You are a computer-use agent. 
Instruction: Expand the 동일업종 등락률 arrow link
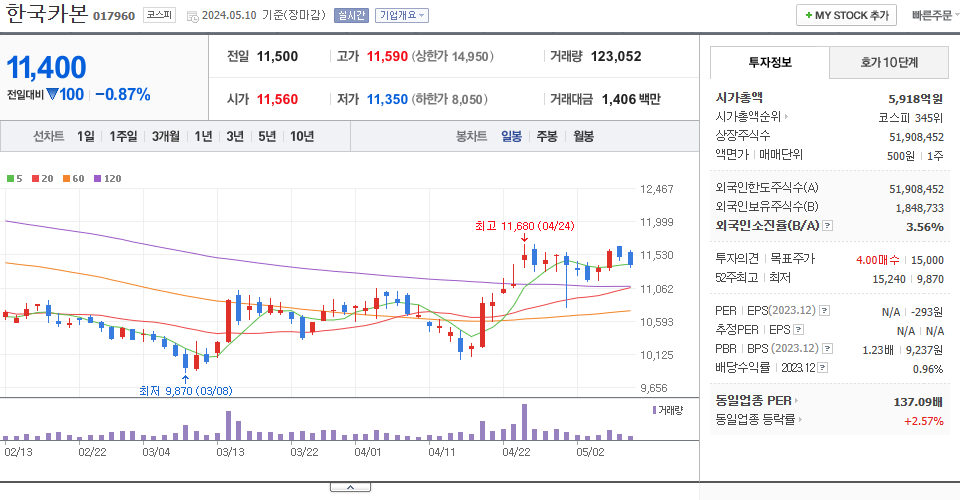[800, 420]
